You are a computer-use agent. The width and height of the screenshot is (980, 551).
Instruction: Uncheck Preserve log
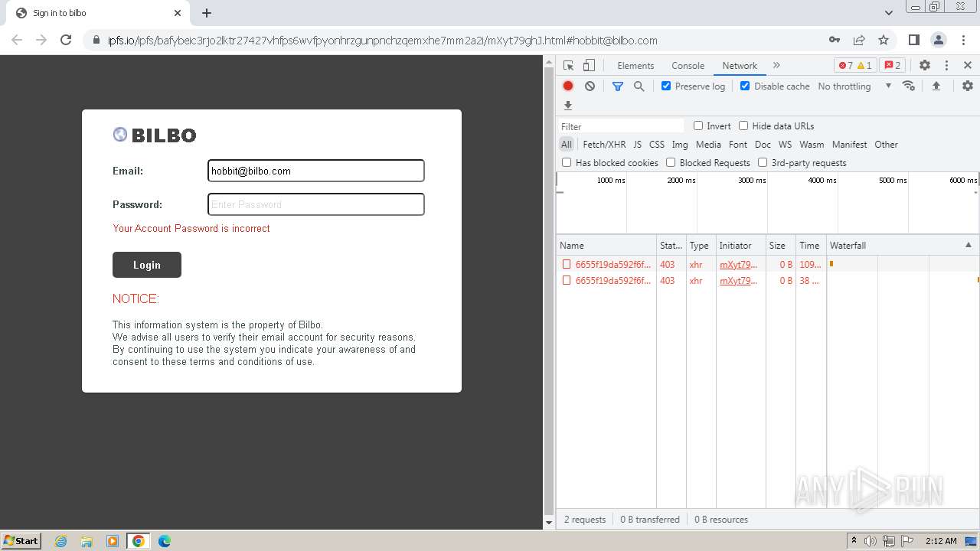pos(666,86)
